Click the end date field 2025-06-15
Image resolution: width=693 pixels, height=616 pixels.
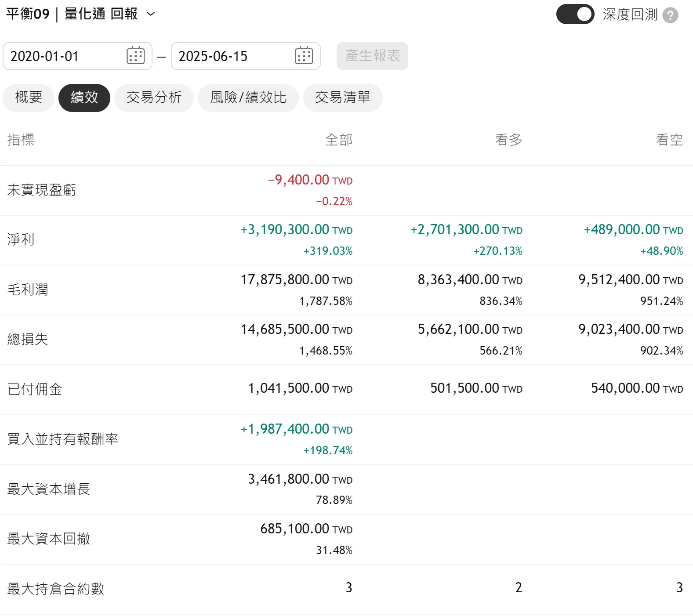point(246,56)
